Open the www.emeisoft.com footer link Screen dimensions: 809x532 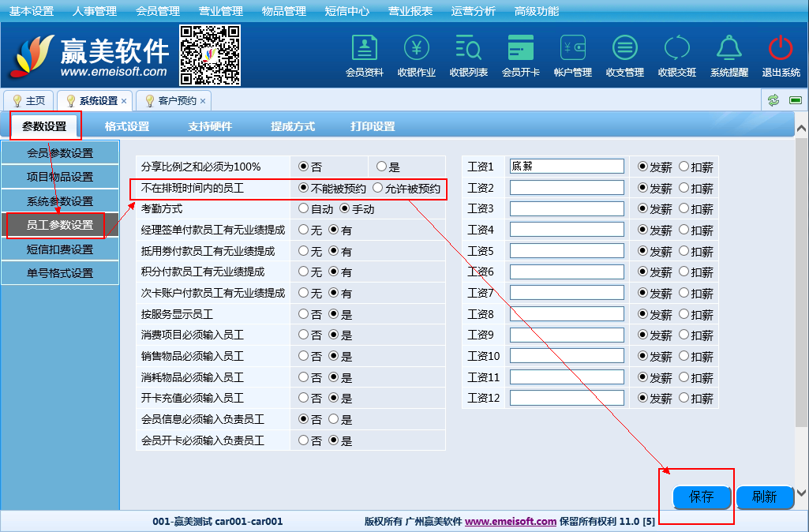(511, 522)
